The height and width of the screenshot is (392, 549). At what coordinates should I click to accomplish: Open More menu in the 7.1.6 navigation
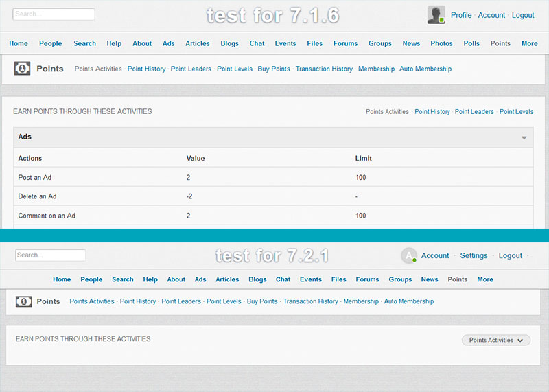coord(529,43)
